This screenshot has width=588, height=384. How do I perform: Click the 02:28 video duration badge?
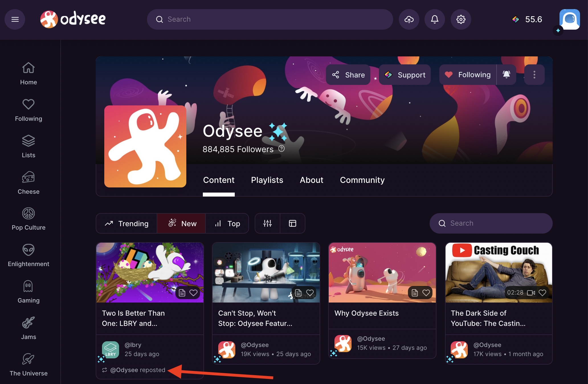(515, 293)
